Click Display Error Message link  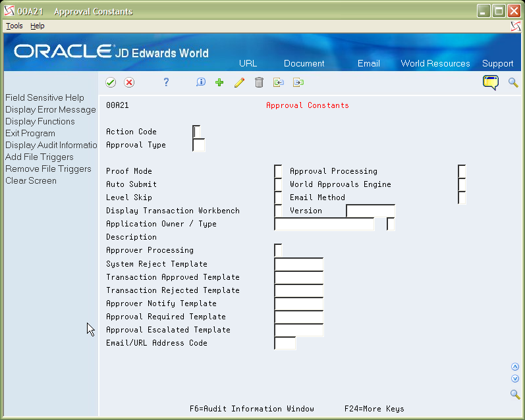(x=51, y=109)
